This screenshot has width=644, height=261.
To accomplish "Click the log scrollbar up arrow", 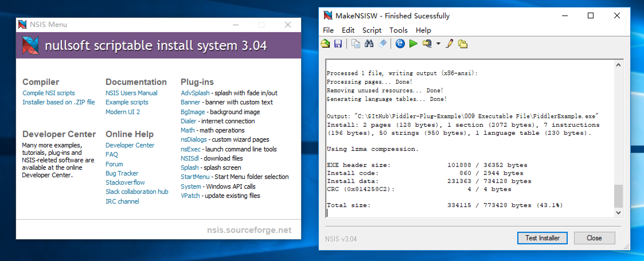I will pos(618,65).
